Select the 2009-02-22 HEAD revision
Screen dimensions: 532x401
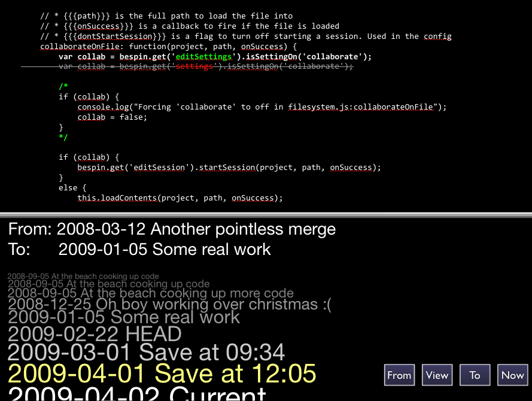coord(95,334)
